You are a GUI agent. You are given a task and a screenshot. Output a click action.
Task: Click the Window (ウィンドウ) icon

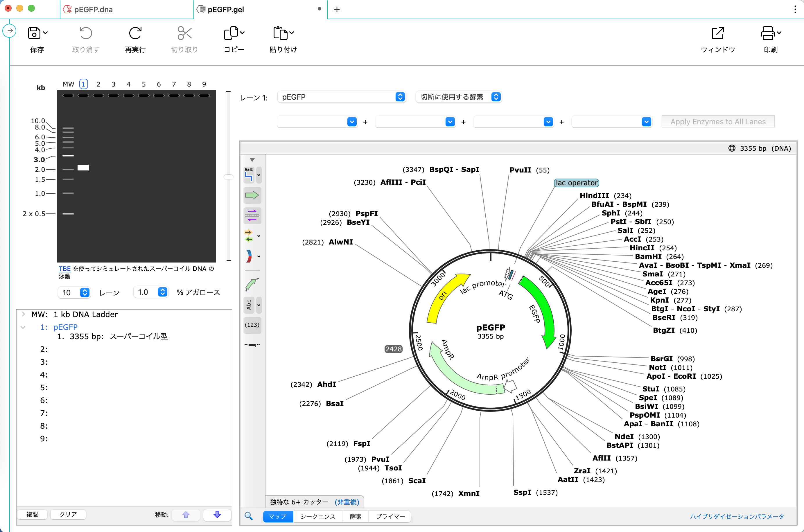[x=717, y=33]
